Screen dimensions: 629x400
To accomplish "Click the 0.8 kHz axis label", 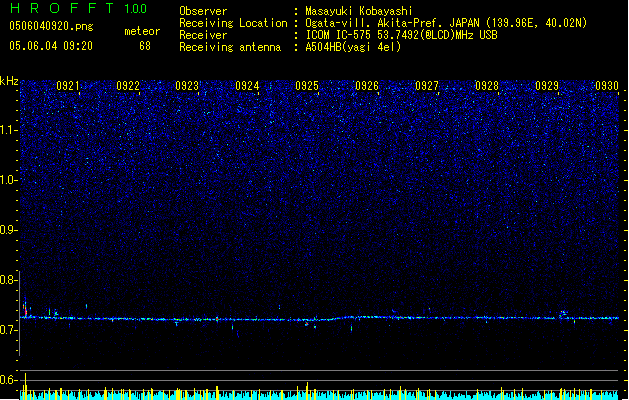I will (8, 280).
